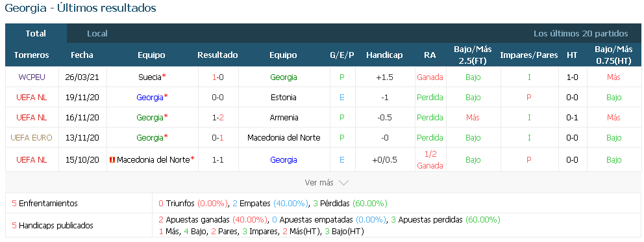Click the Fecha column header

(x=82, y=55)
